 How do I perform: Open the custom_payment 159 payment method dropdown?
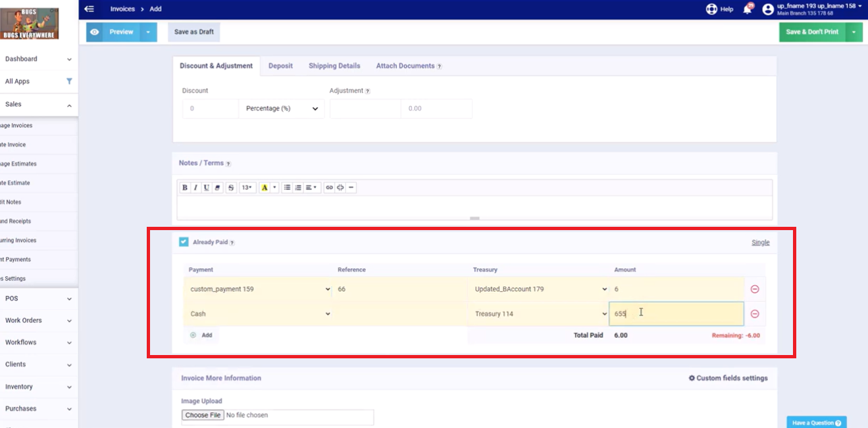coord(259,289)
